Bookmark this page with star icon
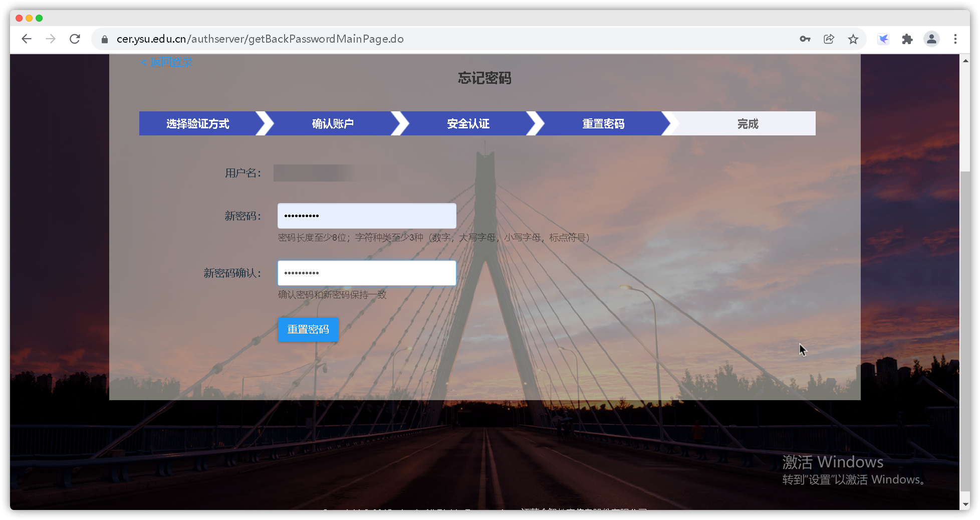Viewport: 980px width, 520px height. tap(853, 39)
